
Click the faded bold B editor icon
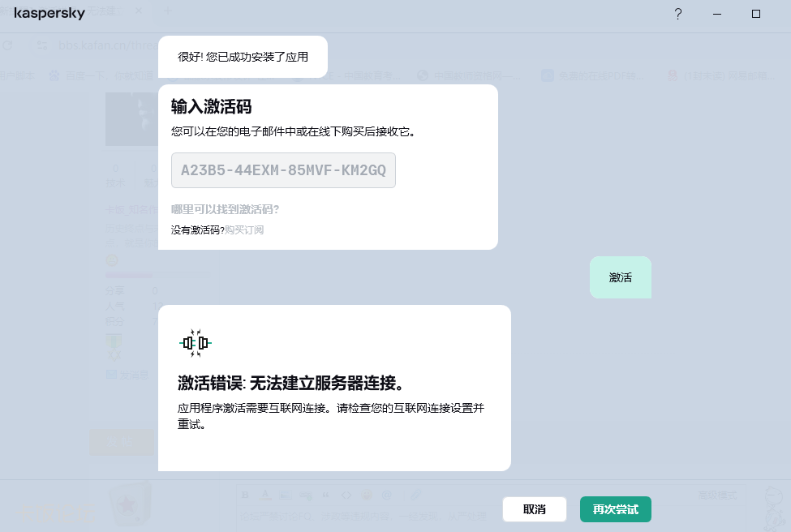point(247,495)
